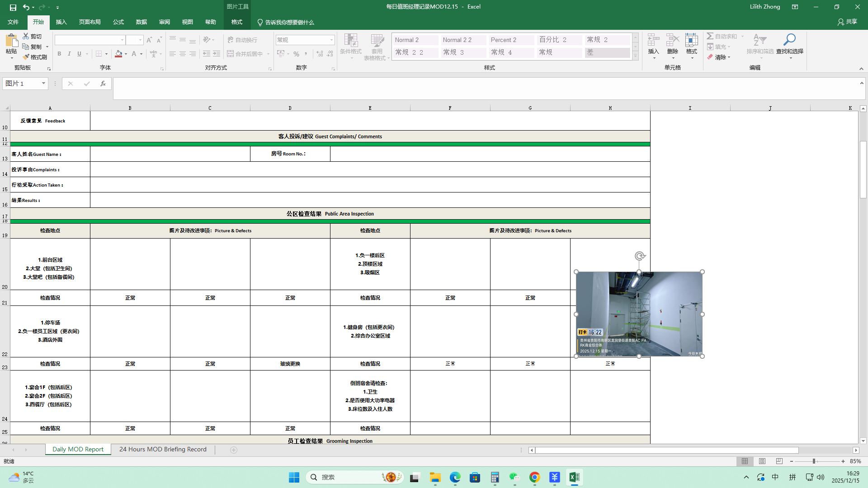Click the Save icon in title bar
The width and height of the screenshot is (868, 488).
pyautogui.click(x=13, y=7)
